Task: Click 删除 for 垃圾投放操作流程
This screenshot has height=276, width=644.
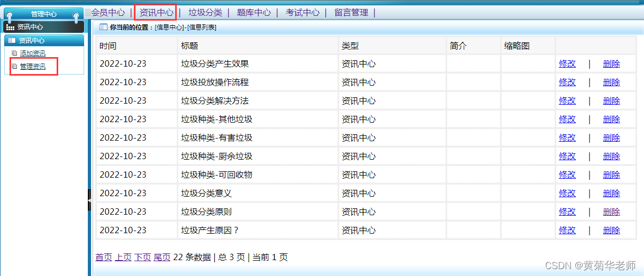Action: [x=611, y=82]
